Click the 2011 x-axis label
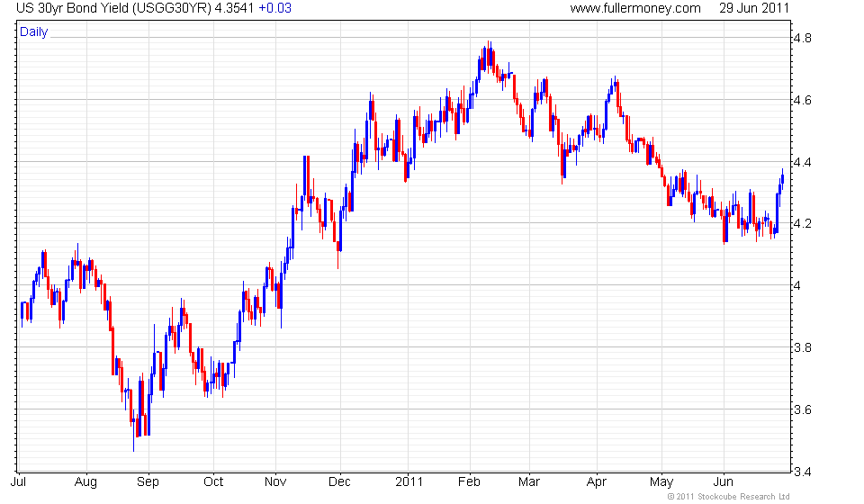The height and width of the screenshot is (504, 864). tap(409, 481)
